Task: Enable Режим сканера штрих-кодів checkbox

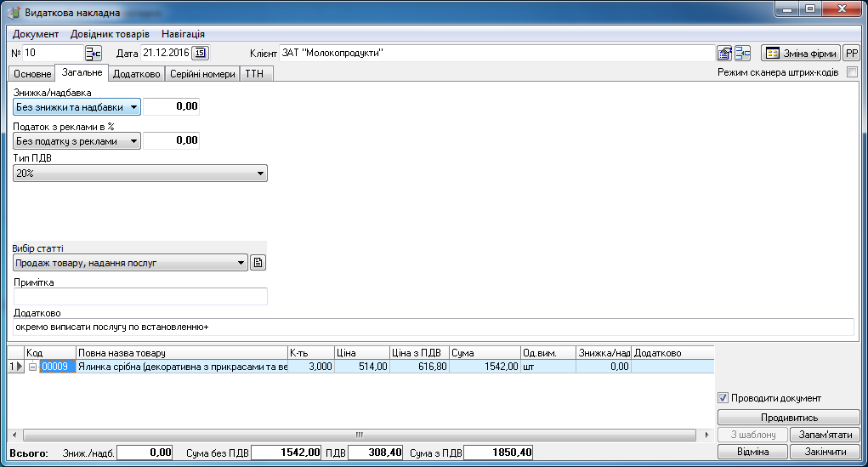Action: click(x=852, y=73)
